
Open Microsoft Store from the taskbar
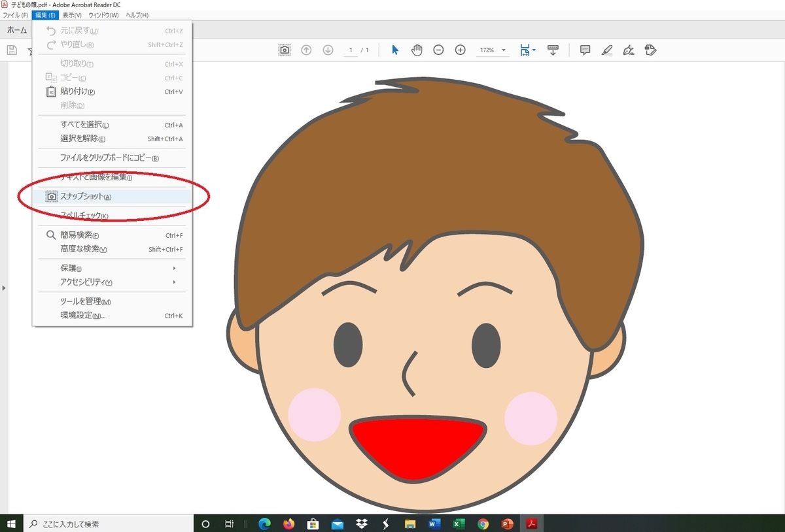pyautogui.click(x=313, y=524)
